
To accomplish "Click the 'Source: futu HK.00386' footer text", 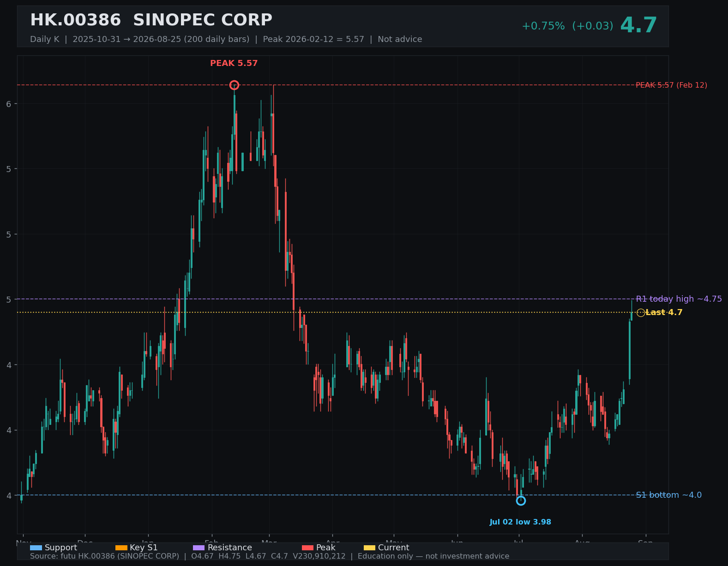I will [270, 556].
